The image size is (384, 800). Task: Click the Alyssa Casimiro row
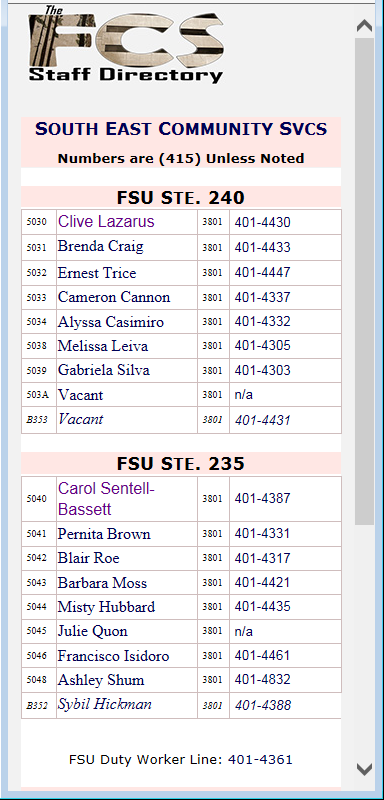(x=181, y=321)
